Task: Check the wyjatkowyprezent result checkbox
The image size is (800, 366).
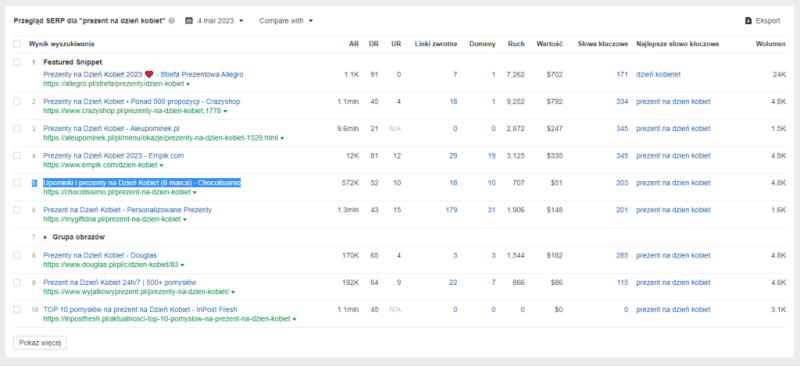Action: click(x=17, y=282)
